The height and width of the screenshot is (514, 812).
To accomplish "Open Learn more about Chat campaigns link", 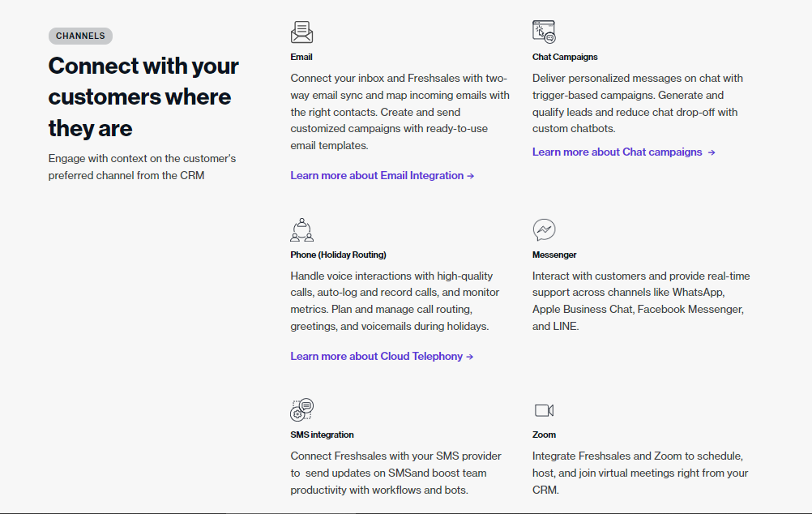I will pos(618,152).
